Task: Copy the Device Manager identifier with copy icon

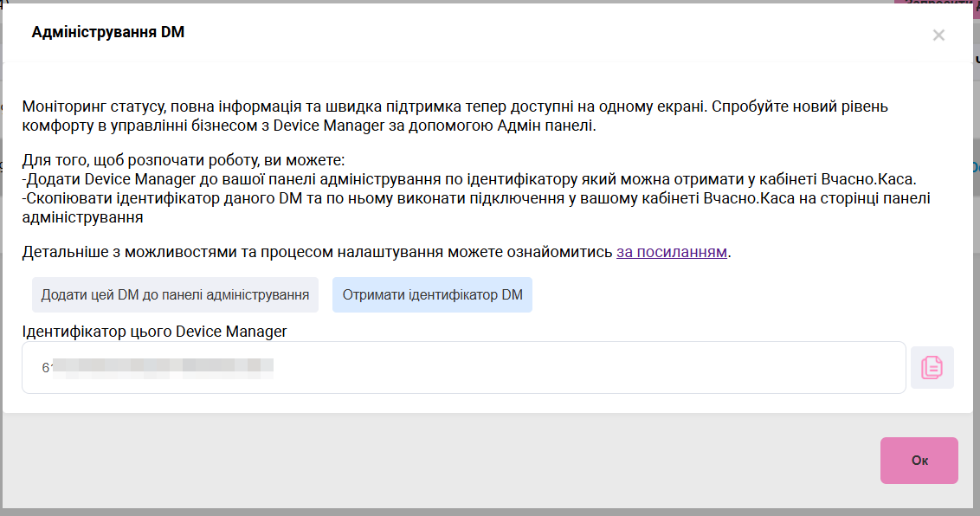Action: (932, 367)
